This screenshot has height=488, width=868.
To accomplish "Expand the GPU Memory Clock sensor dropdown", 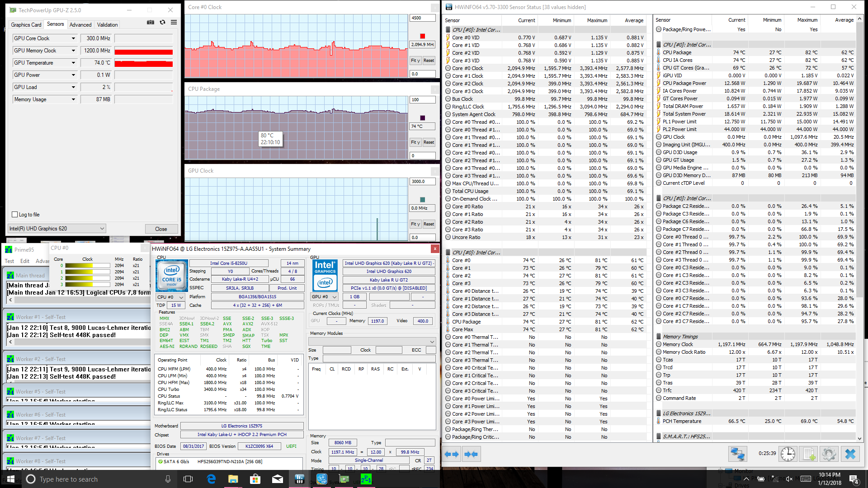I will tap(73, 51).
